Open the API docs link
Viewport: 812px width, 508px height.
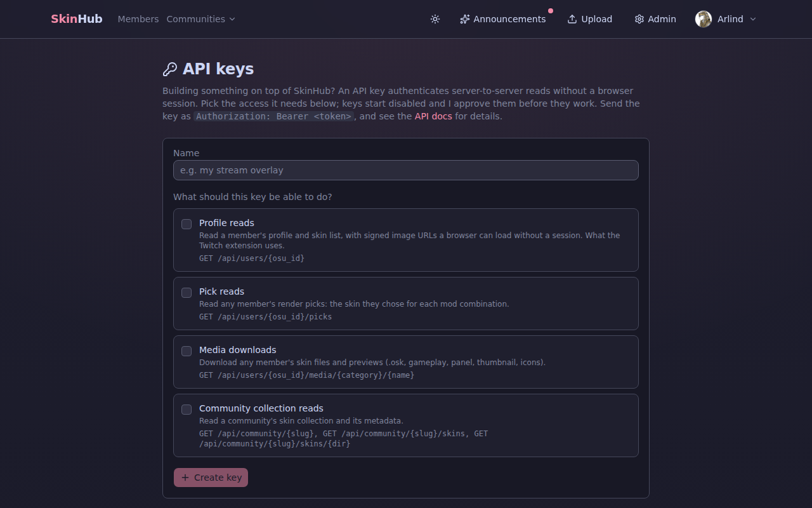pos(433,116)
